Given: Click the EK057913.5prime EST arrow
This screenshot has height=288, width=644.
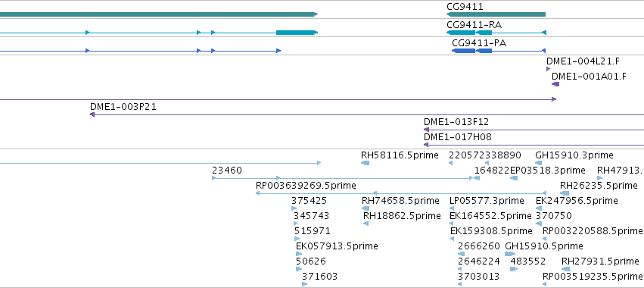Looking at the screenshot, I should tap(299, 254).
